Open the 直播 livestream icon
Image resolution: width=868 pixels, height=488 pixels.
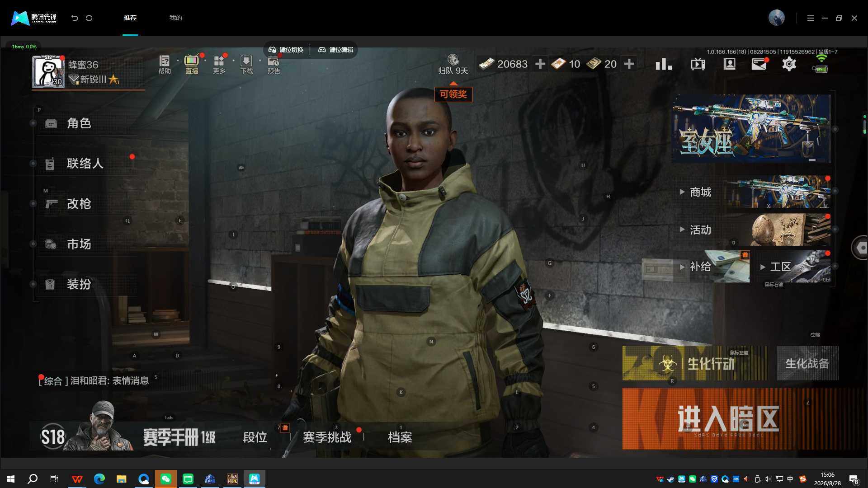coord(192,65)
